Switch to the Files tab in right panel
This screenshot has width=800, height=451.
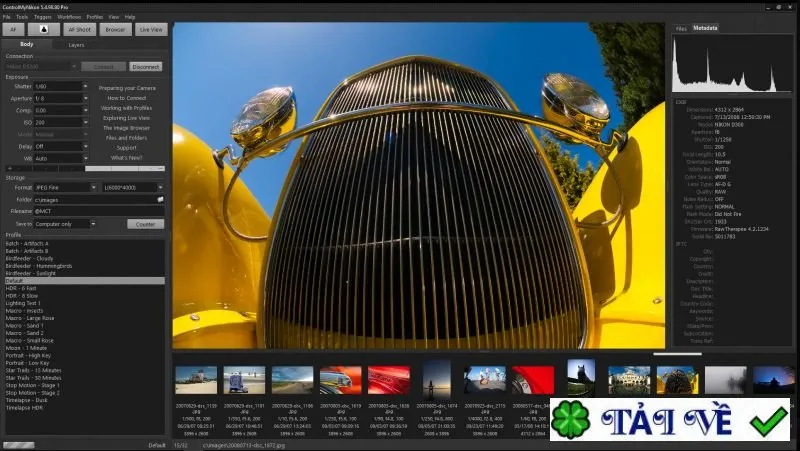tap(681, 29)
